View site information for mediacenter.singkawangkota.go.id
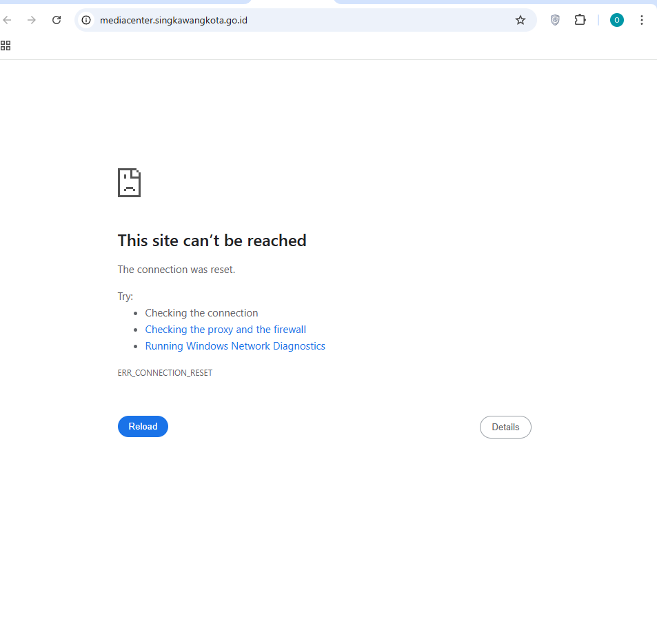The image size is (657, 644). coord(86,20)
